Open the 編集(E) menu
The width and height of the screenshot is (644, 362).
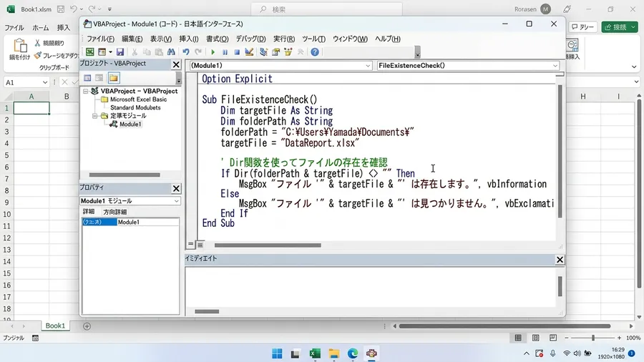click(132, 39)
